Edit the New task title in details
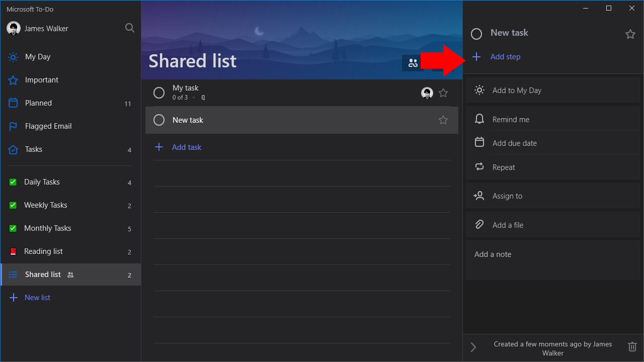 coord(509,33)
